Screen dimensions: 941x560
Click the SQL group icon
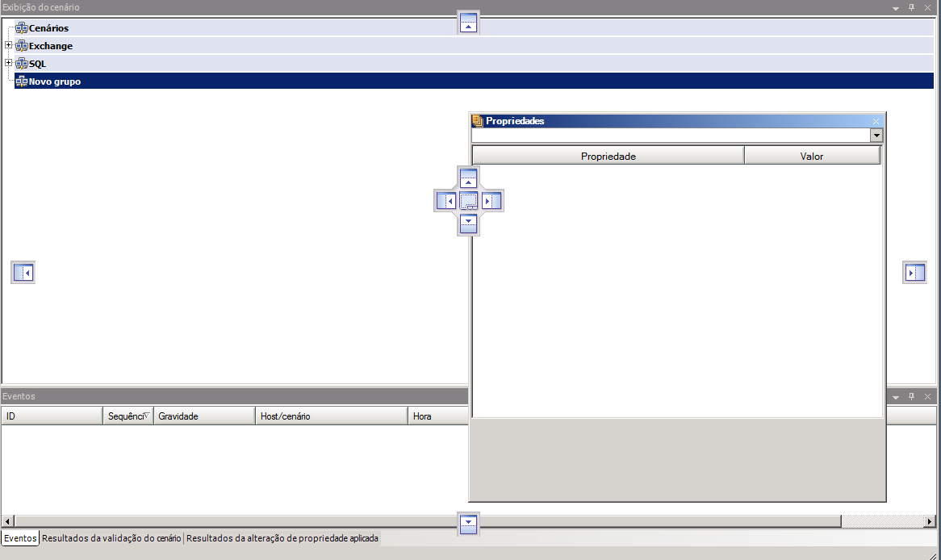[22, 64]
